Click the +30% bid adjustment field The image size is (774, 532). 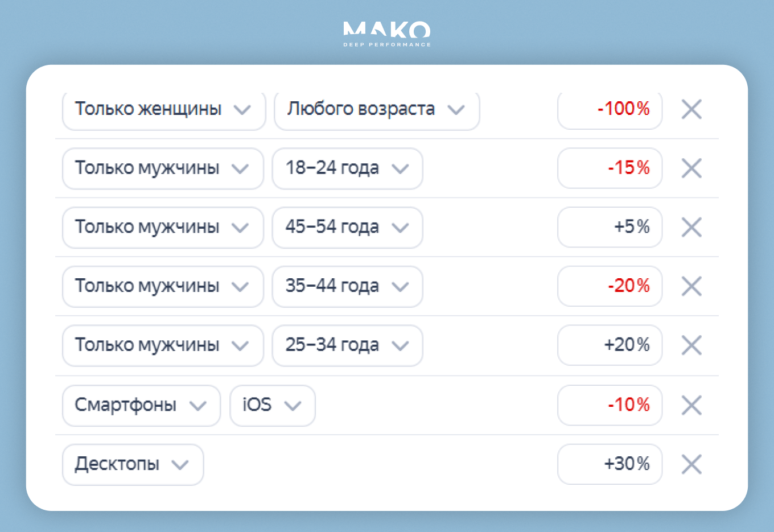pyautogui.click(x=610, y=464)
